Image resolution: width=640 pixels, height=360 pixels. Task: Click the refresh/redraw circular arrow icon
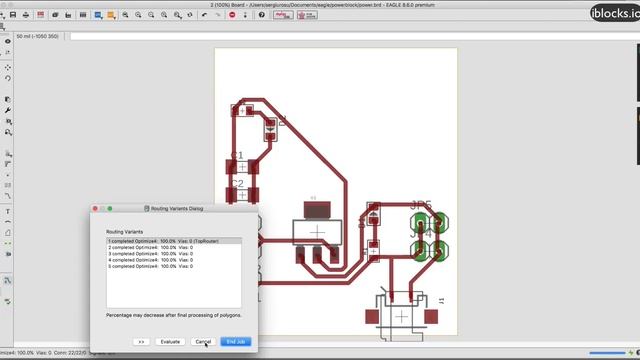(x=190, y=15)
